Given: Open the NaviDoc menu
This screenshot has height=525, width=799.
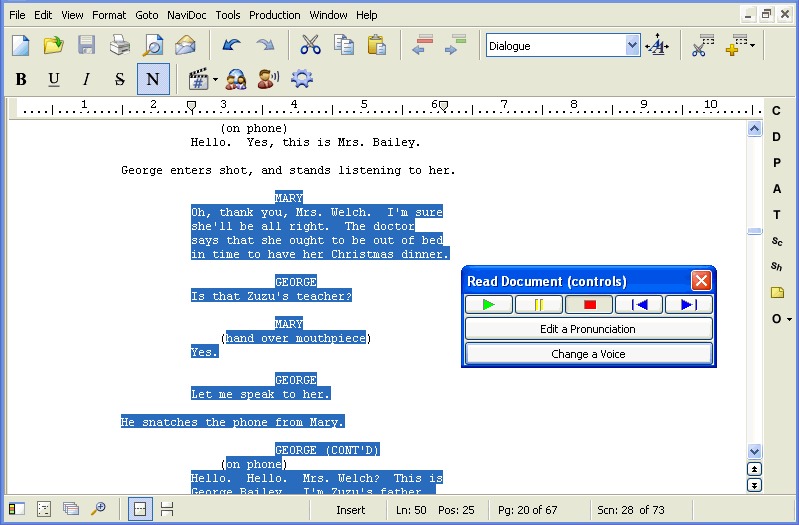Looking at the screenshot, I should 187,15.
